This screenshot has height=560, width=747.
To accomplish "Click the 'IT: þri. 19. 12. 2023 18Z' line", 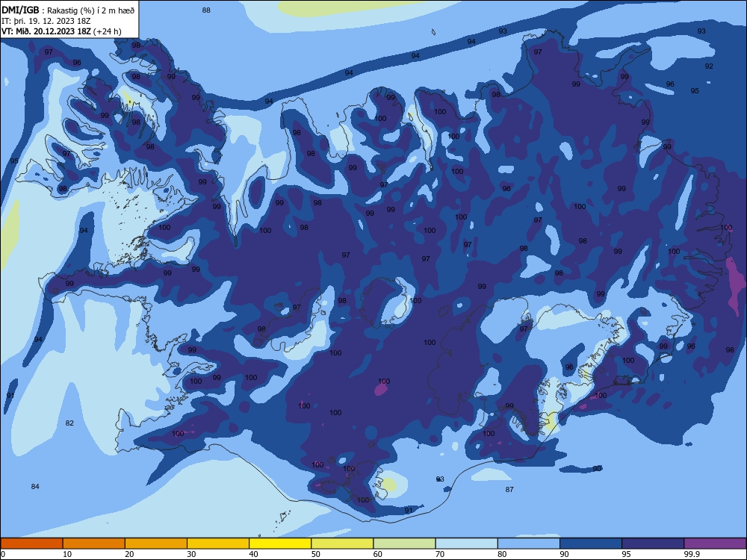I will [x=46, y=21].
